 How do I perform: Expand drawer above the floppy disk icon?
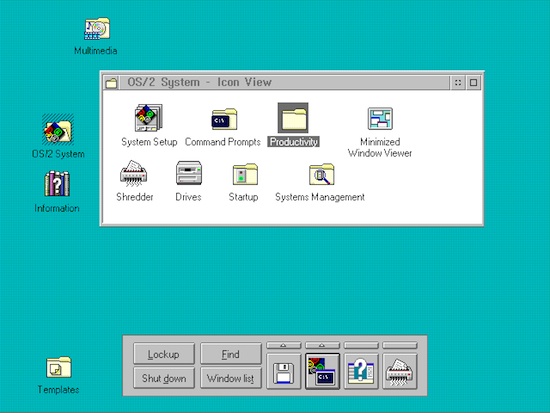pyautogui.click(x=283, y=346)
